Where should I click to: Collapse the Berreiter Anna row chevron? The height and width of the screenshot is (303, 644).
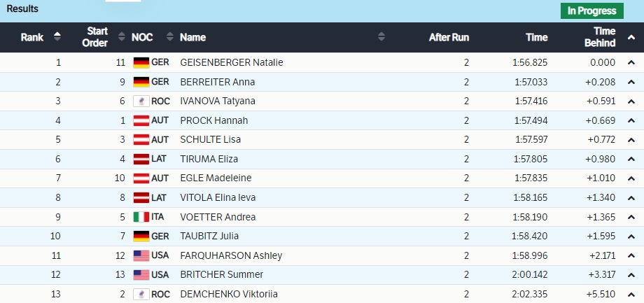click(x=631, y=82)
